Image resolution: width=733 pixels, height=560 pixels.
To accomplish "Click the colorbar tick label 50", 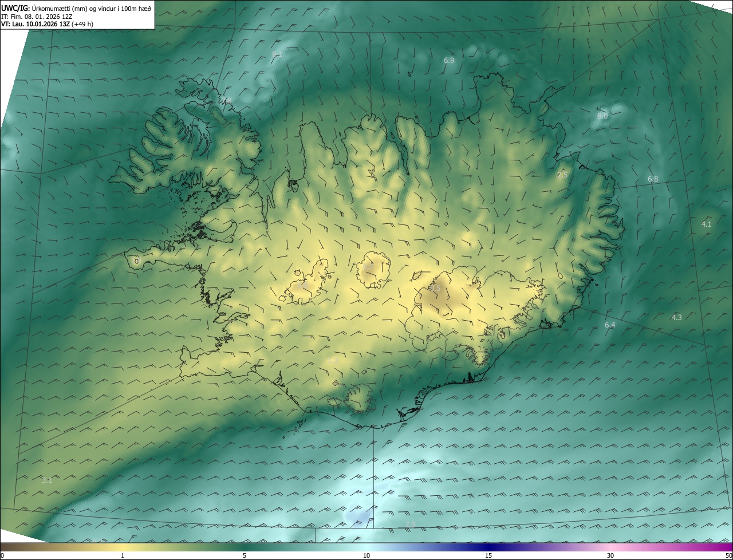I will pyautogui.click(x=728, y=555).
